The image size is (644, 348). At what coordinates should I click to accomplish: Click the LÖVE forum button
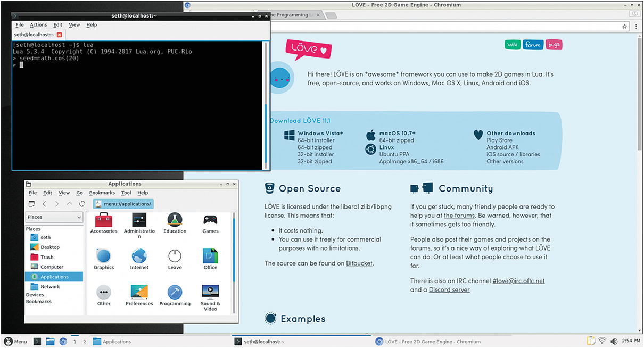click(532, 45)
